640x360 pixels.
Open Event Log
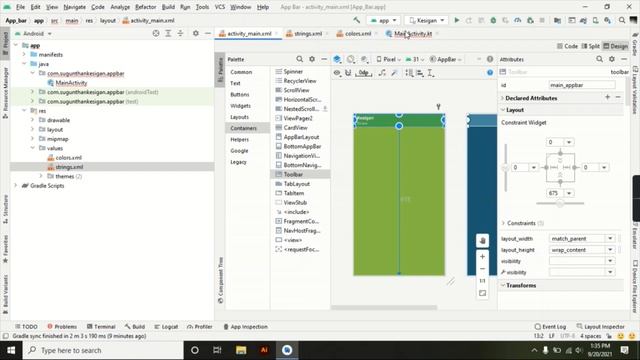(550, 327)
